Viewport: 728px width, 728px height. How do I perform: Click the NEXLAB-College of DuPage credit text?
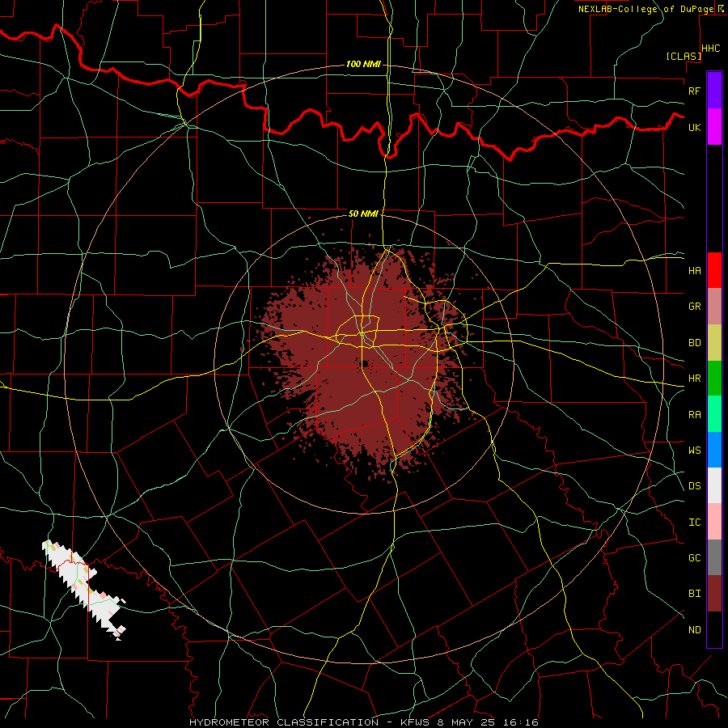(646, 9)
